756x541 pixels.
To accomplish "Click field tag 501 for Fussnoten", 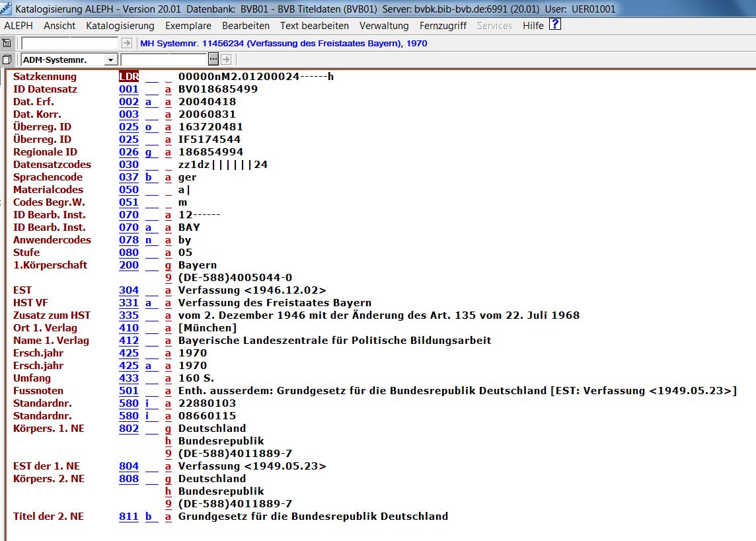I will pos(129,391).
